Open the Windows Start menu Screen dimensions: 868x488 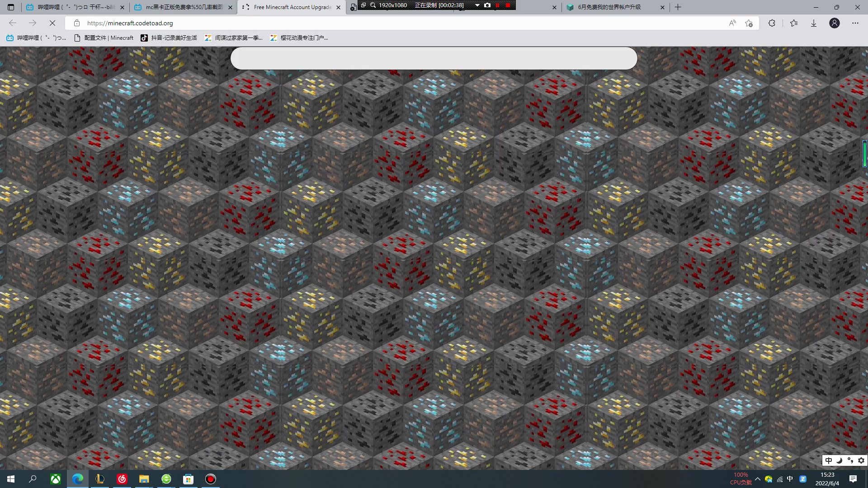coord(11,479)
